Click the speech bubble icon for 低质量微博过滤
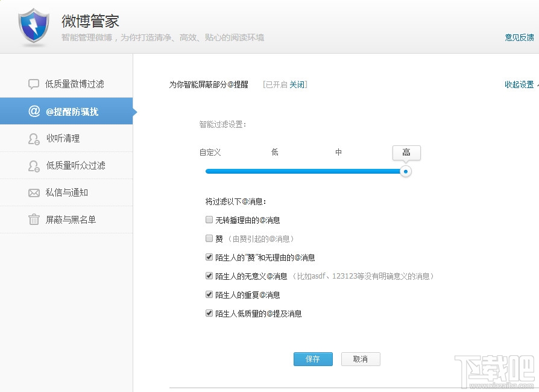The image size is (539, 392). click(34, 84)
